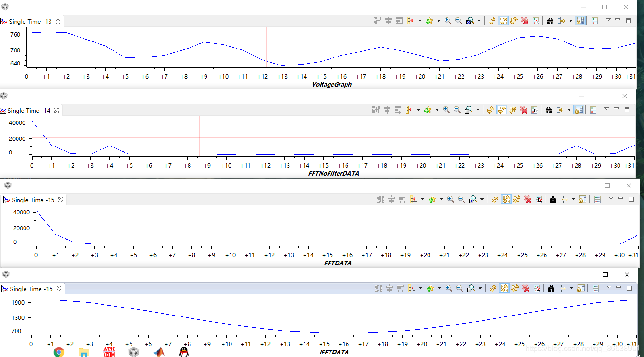The height and width of the screenshot is (357, 644).
Task: Click the FFTNoFilterDATA axis title
Action: [333, 174]
